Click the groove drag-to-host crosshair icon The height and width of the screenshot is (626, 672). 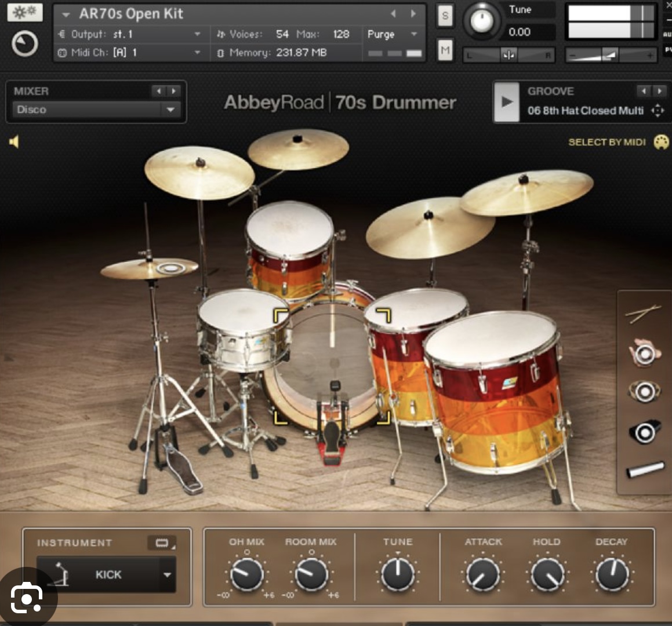[658, 111]
